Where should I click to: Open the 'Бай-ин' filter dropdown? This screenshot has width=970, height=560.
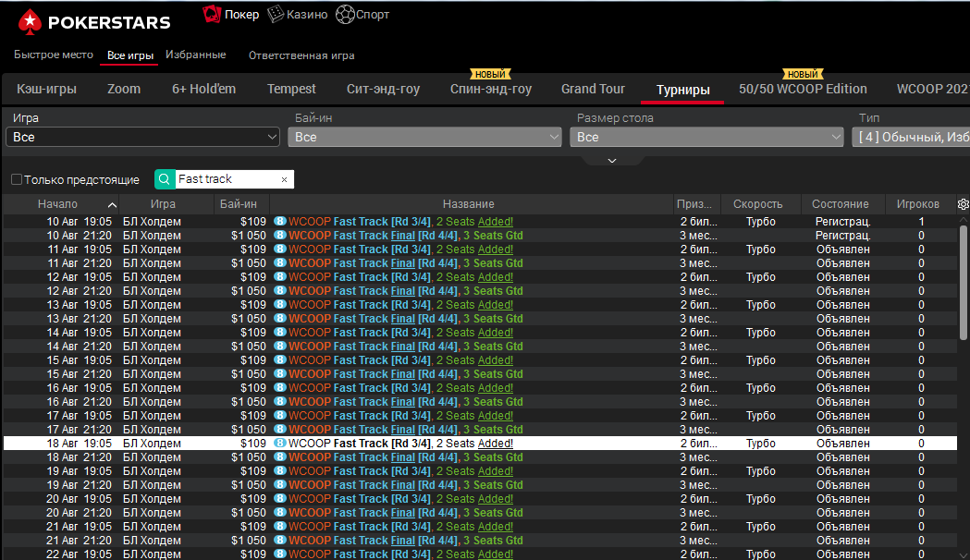coord(424,137)
